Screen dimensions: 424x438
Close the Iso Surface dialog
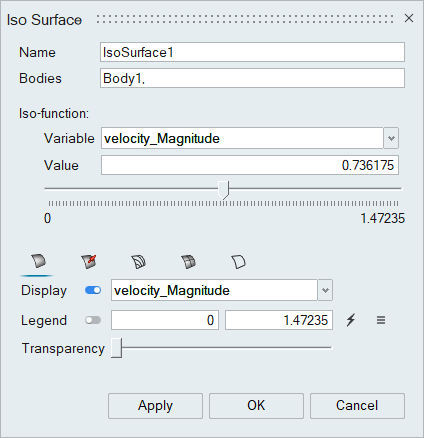click(x=409, y=18)
